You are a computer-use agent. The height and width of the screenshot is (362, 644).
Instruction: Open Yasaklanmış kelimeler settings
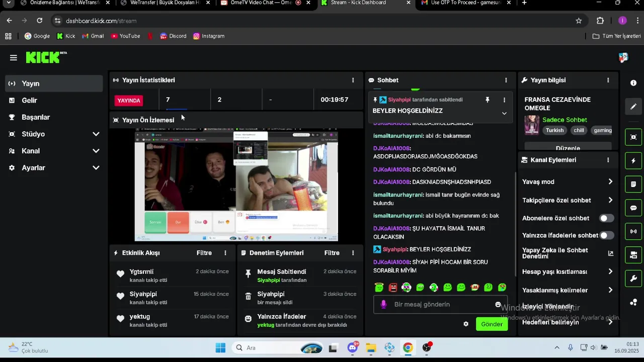568,290
